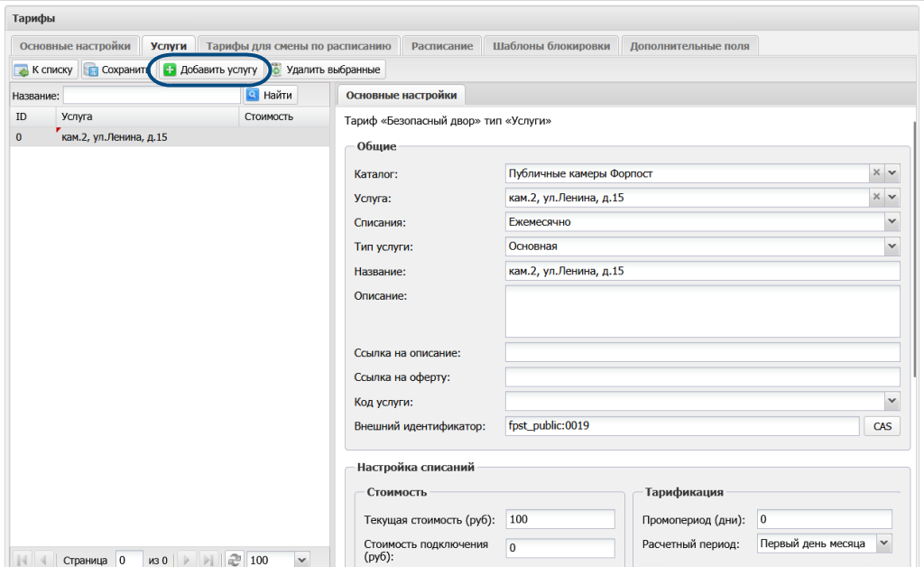The width and height of the screenshot is (924, 567).
Task: Click Удалить выбранные button
Action: pyautogui.click(x=326, y=70)
